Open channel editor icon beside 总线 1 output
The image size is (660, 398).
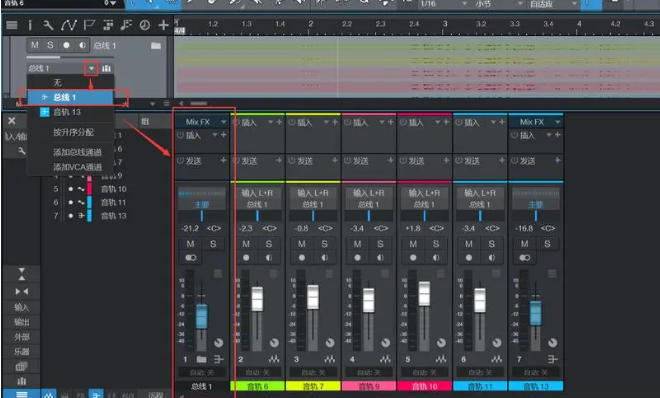(106, 68)
